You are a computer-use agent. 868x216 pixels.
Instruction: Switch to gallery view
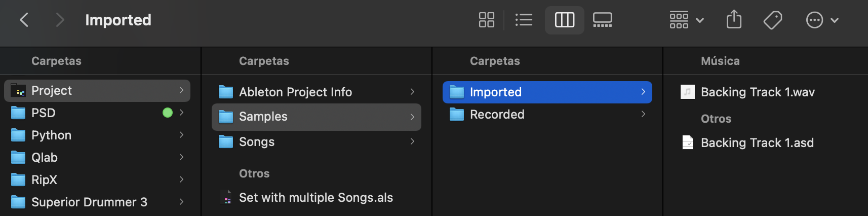click(x=602, y=20)
